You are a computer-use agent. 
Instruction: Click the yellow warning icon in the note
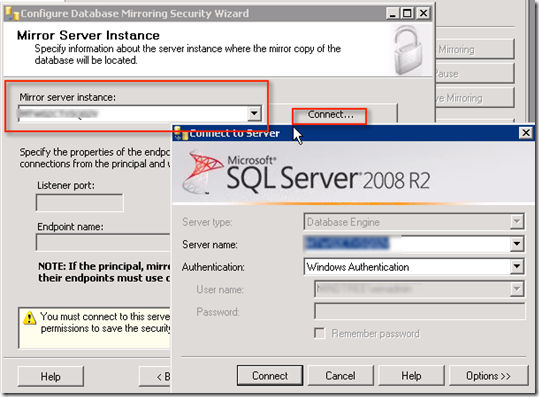pos(30,318)
